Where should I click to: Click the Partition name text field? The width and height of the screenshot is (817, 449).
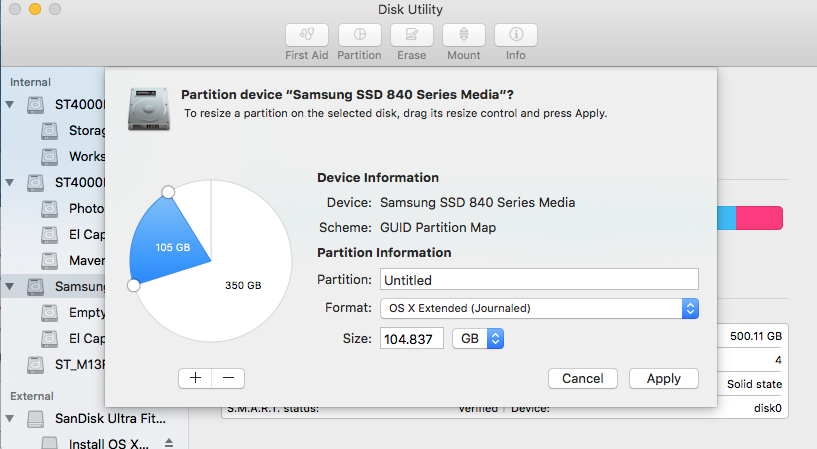coord(538,280)
